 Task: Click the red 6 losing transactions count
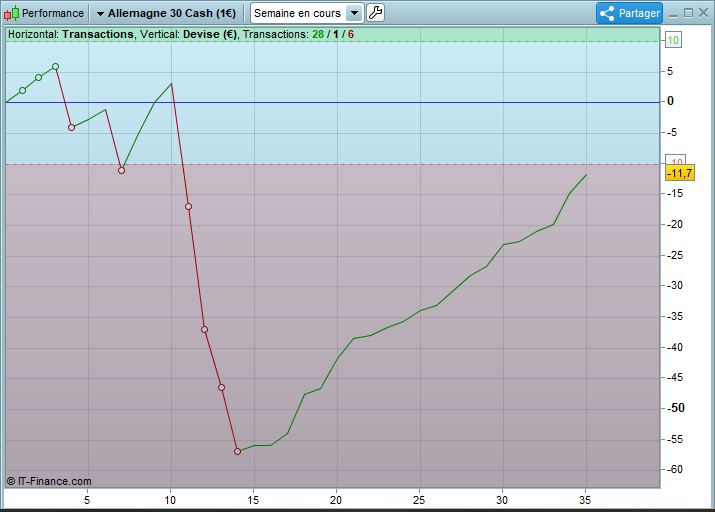[x=351, y=34]
